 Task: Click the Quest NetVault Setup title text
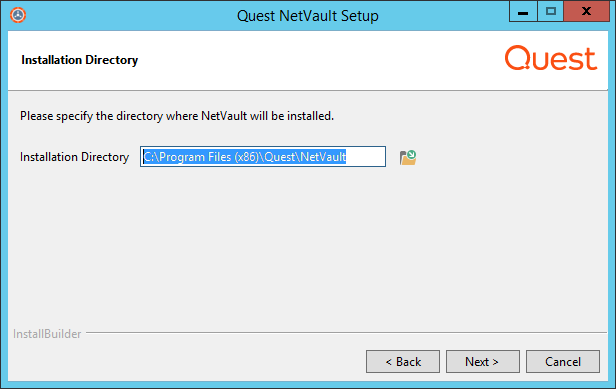(x=308, y=16)
